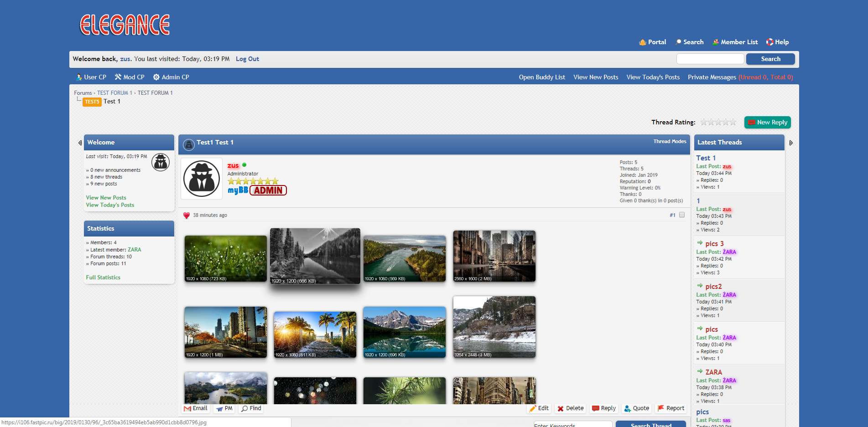
Task: Open User CP menu item
Action: (x=91, y=77)
